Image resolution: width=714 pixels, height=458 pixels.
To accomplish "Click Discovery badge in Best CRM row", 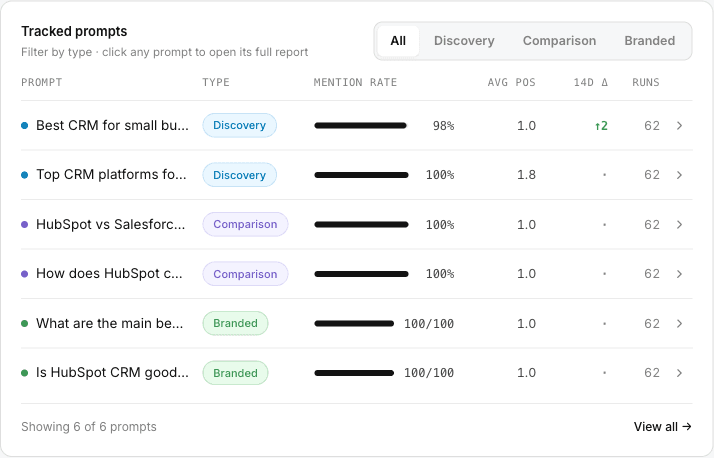I will (240, 126).
